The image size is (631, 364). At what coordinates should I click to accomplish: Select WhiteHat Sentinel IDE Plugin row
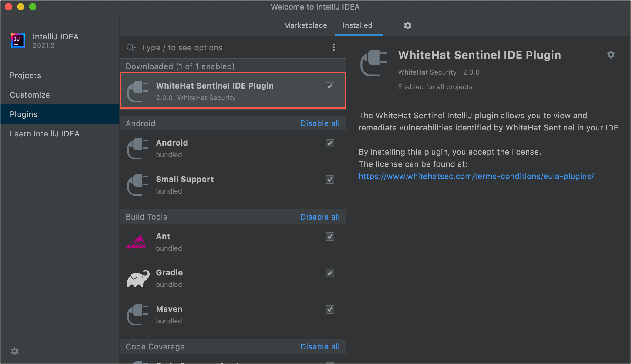[x=233, y=90]
